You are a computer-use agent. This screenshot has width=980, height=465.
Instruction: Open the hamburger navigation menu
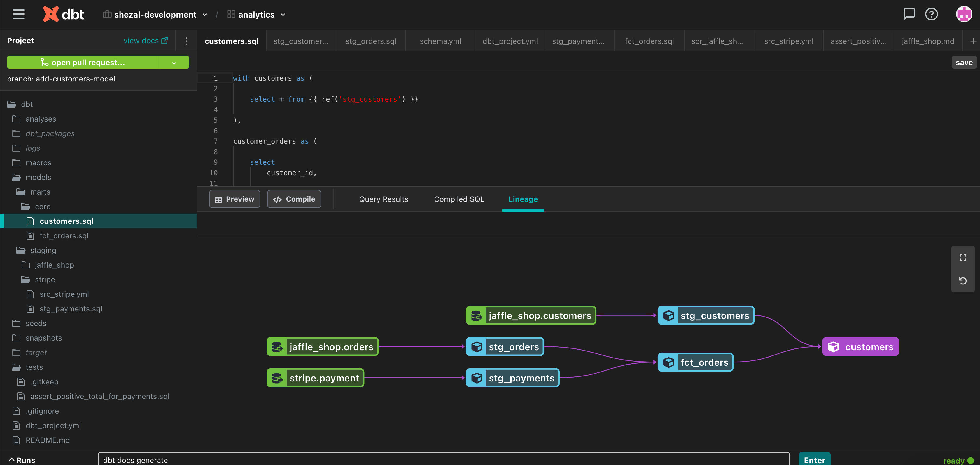18,14
